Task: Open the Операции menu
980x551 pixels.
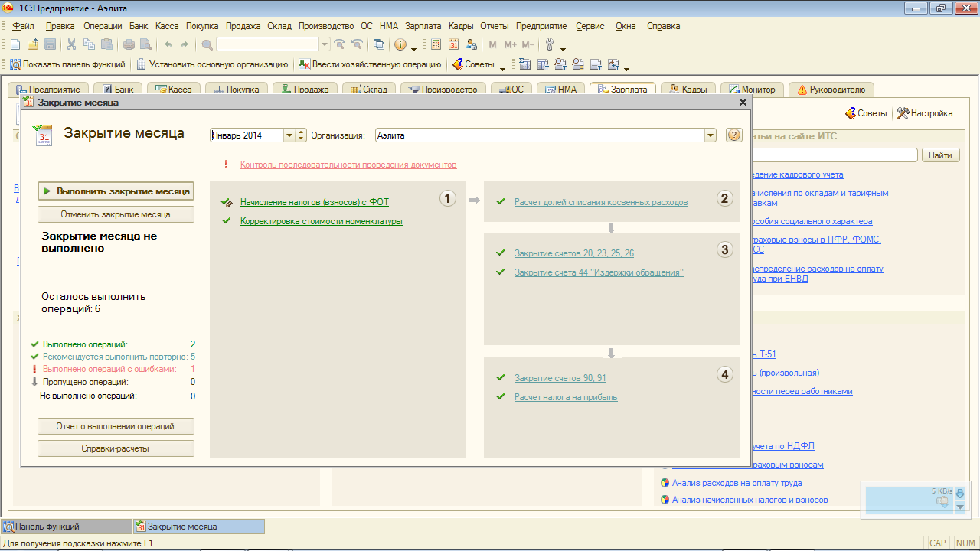Action: [x=103, y=26]
